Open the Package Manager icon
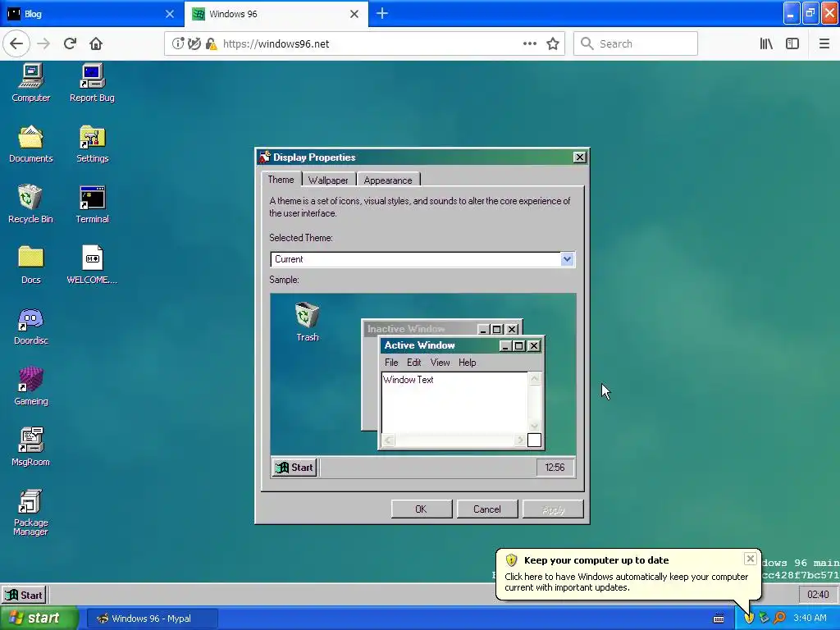Viewport: 840px width, 630px height. pyautogui.click(x=30, y=512)
